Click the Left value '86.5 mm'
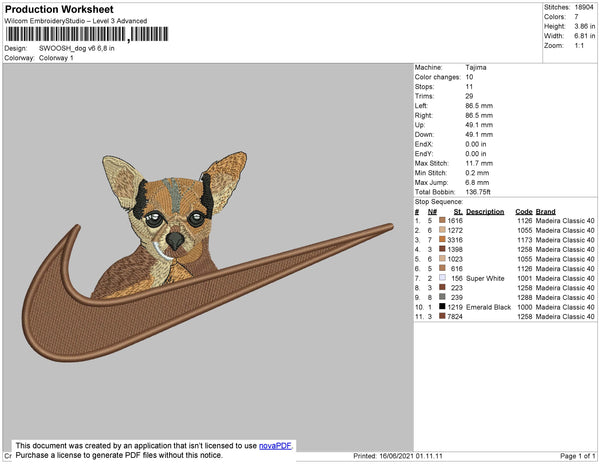Image resolution: width=600 pixels, height=464 pixels. pos(479,106)
